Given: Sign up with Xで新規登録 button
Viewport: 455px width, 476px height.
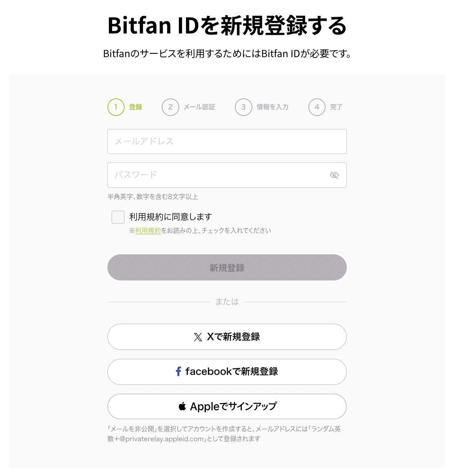Looking at the screenshot, I should pos(227,337).
